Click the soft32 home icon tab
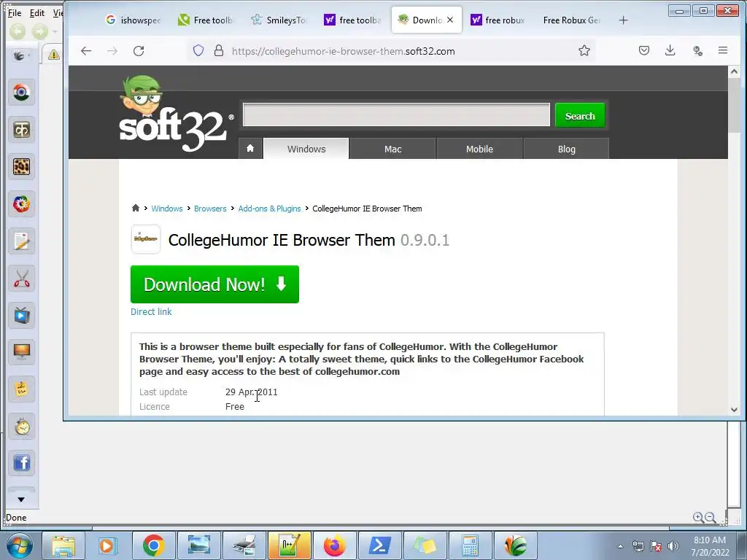Viewport: 747px width, 560px height. pyautogui.click(x=250, y=149)
